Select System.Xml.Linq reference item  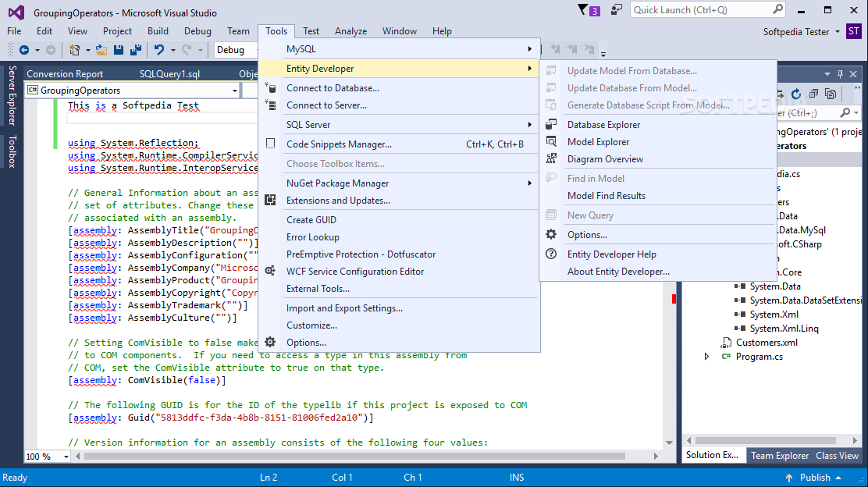click(784, 328)
